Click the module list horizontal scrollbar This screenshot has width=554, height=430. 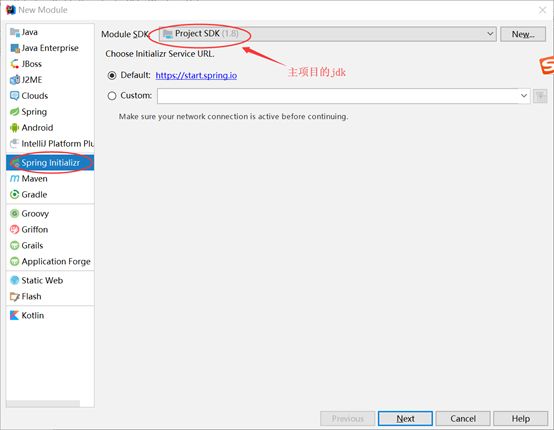click(43, 404)
